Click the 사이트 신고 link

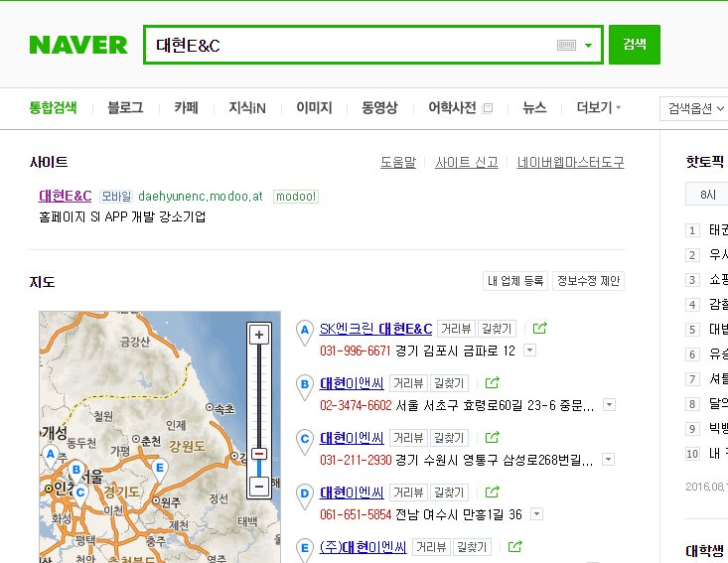pos(467,163)
